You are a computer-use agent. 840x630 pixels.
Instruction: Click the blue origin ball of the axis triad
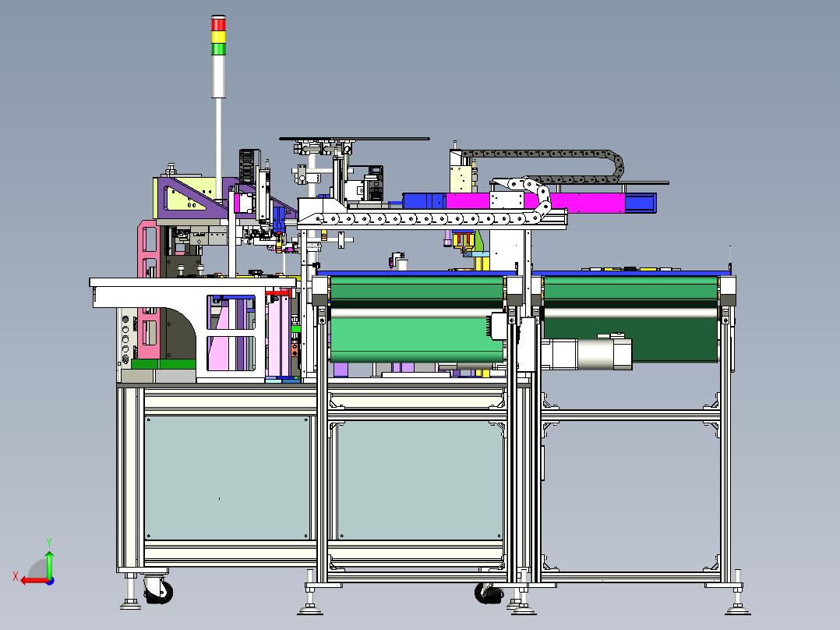50,581
